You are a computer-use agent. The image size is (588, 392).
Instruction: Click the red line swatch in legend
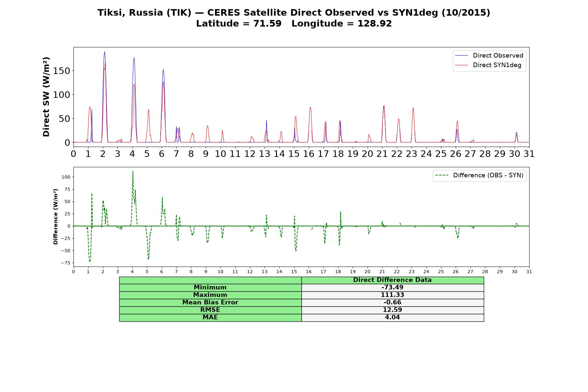[462, 65]
